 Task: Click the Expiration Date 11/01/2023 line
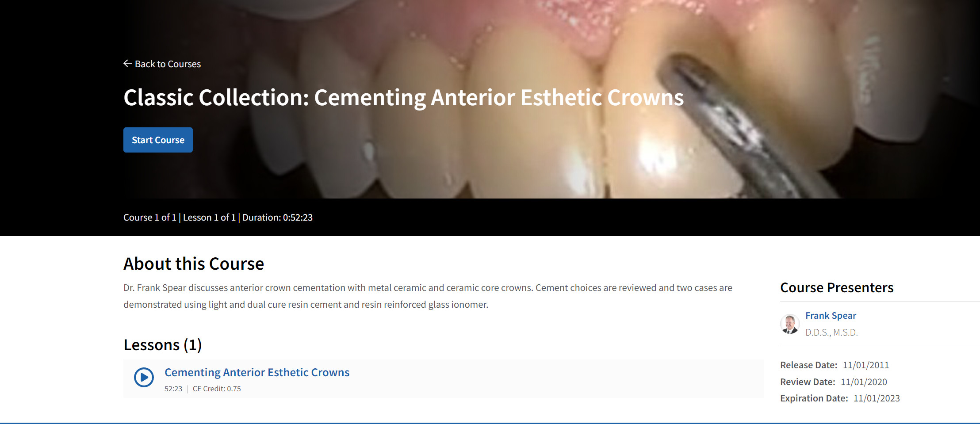[840, 398]
